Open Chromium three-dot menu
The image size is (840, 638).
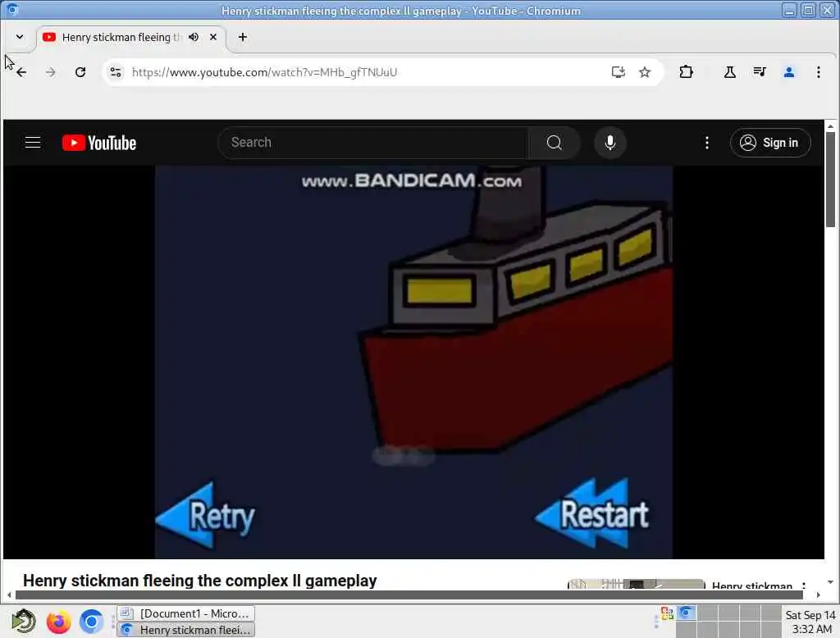[x=819, y=72]
